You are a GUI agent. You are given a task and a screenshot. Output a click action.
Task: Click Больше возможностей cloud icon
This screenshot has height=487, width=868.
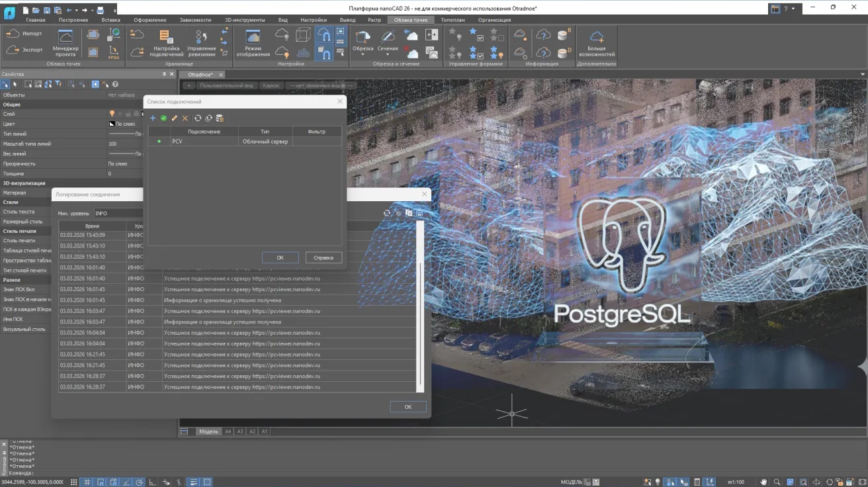pos(597,43)
